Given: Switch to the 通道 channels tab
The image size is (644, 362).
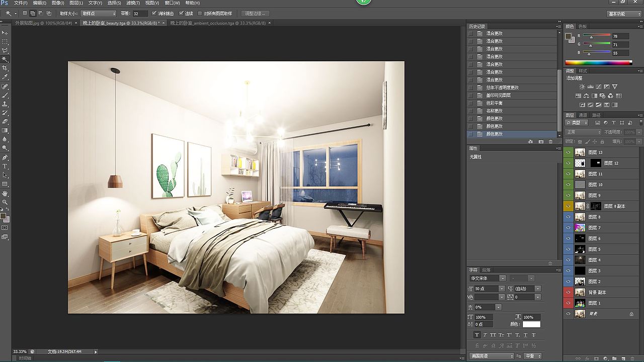Looking at the screenshot, I should click(x=583, y=115).
